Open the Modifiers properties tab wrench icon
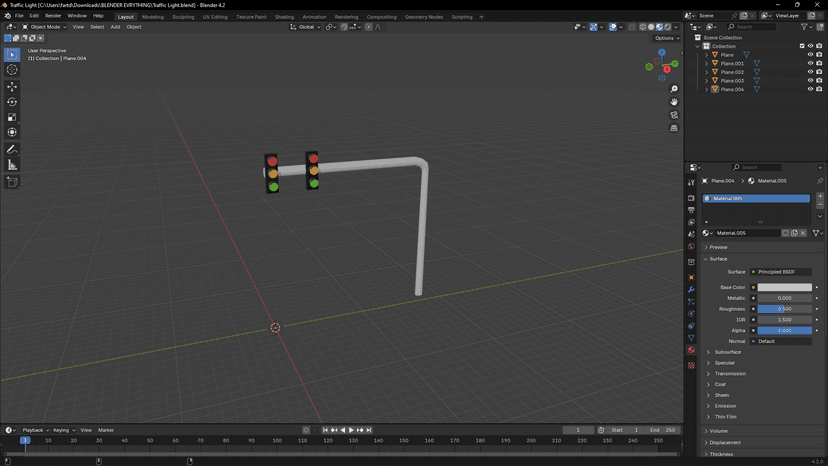828x466 pixels. (691, 290)
